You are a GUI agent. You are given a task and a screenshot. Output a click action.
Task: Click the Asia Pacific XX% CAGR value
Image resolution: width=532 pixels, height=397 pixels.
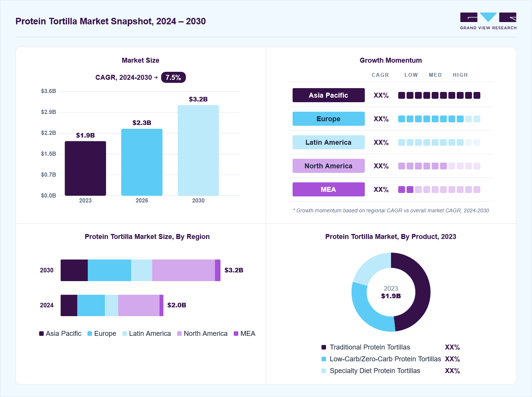[381, 95]
